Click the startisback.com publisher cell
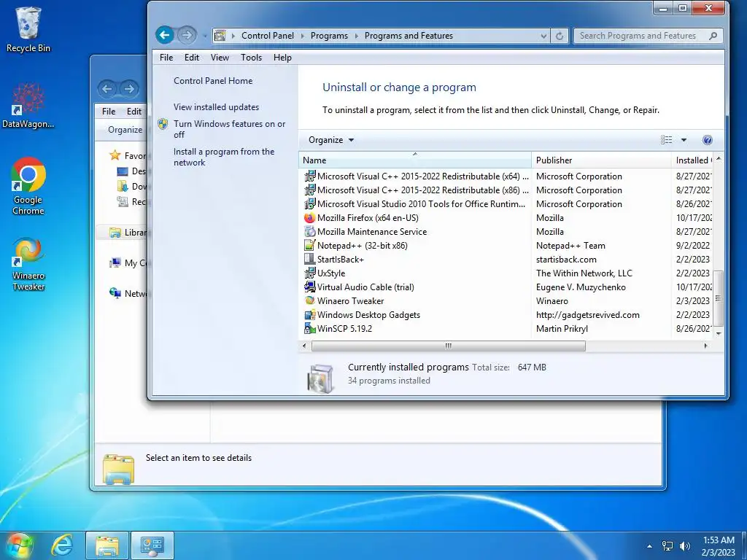 (566, 260)
